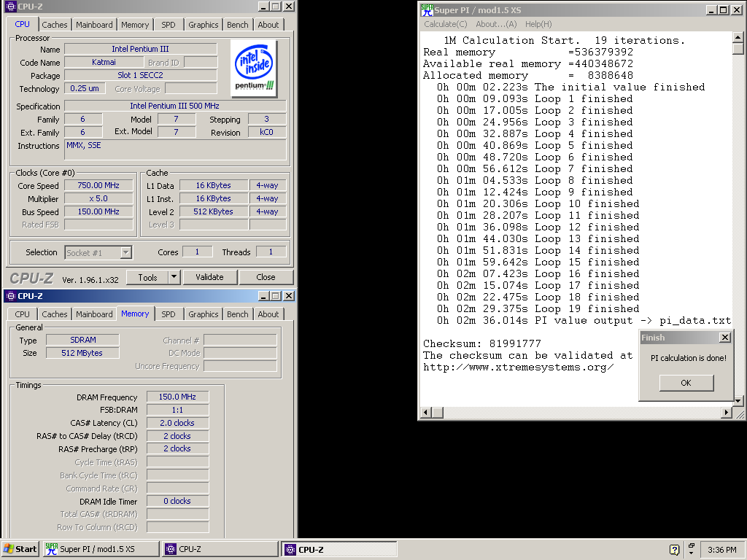
Task: Click Super PI vertical scrollbar up arrow
Action: pos(738,37)
